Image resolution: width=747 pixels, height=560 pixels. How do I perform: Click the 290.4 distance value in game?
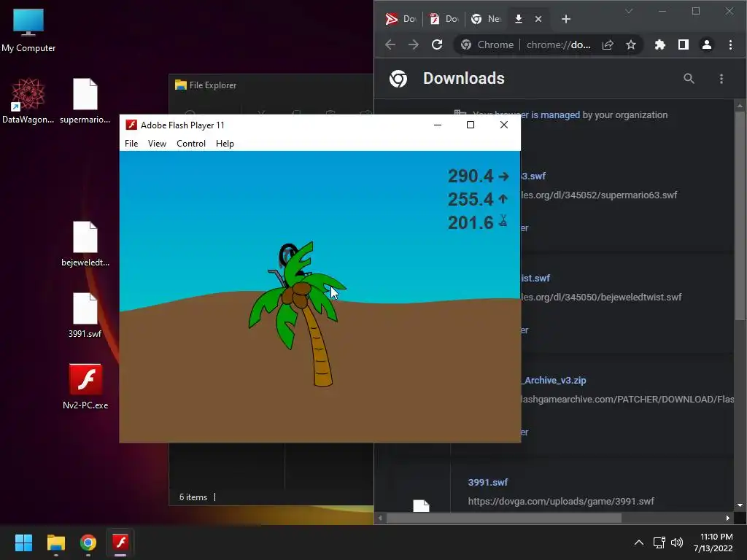coord(471,176)
